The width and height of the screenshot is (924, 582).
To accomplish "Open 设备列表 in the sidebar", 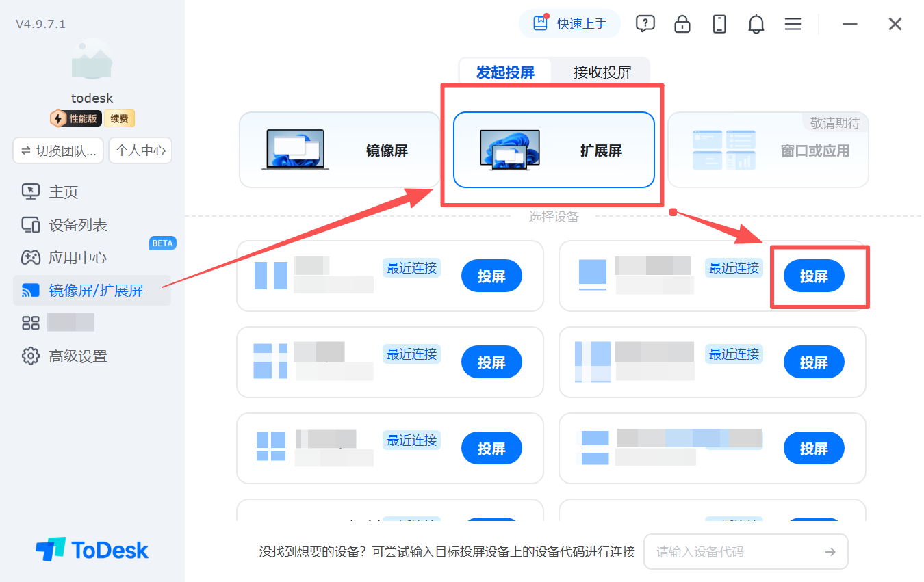I will tap(78, 225).
